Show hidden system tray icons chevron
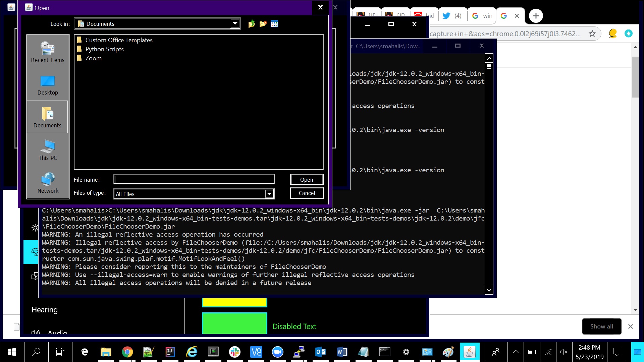The image size is (644, 362). (x=516, y=352)
